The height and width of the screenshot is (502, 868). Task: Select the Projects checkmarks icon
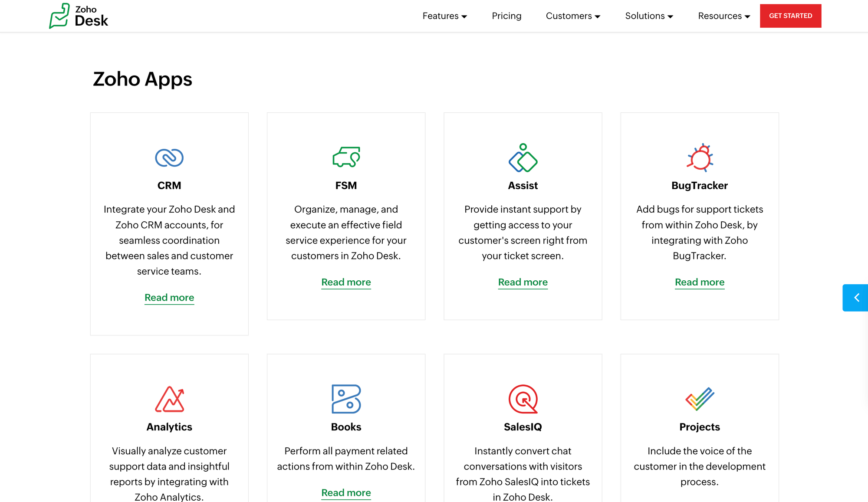pos(699,399)
